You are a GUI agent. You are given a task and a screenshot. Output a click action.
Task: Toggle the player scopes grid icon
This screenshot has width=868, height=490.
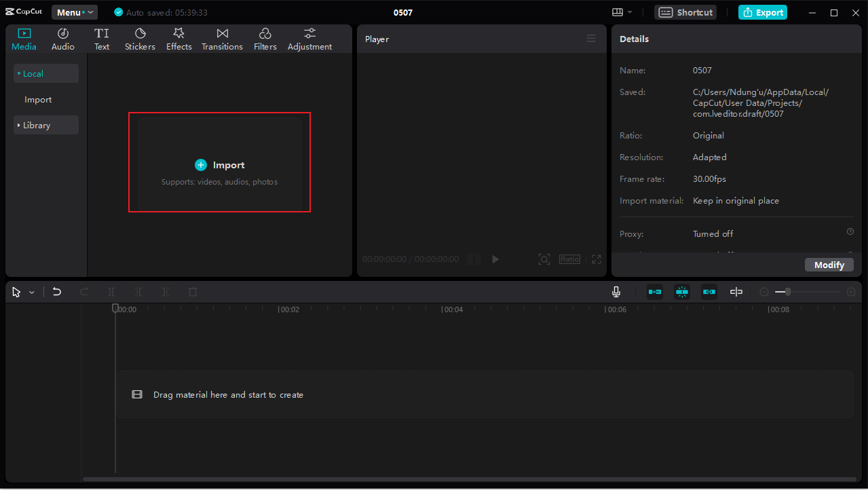(x=474, y=259)
